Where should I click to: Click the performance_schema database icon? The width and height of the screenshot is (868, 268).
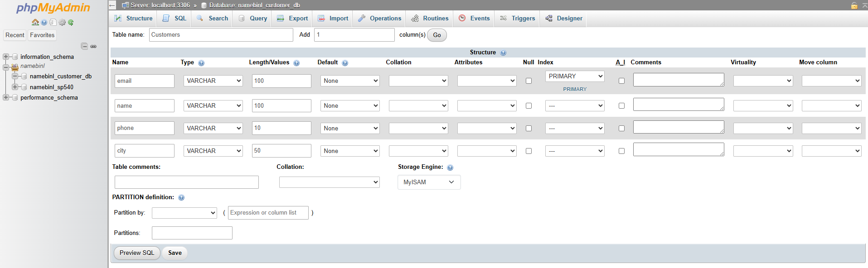click(15, 97)
